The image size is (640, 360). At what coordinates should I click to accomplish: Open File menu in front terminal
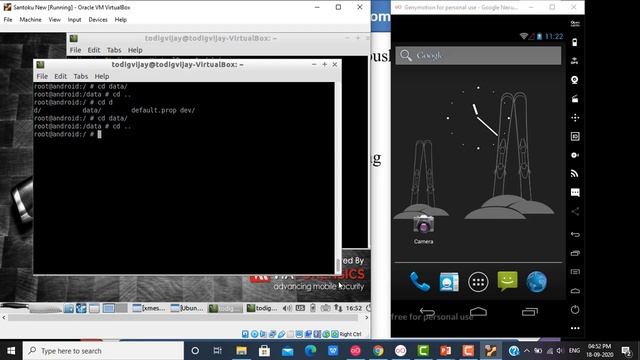coord(42,76)
